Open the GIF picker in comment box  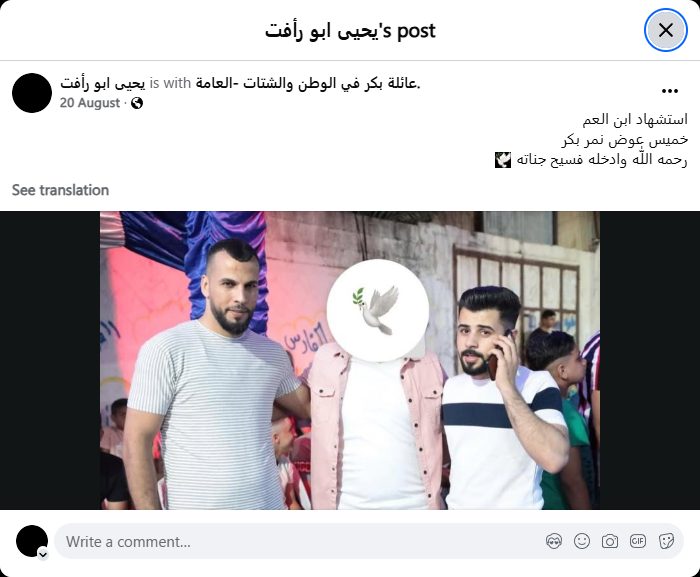pos(638,542)
